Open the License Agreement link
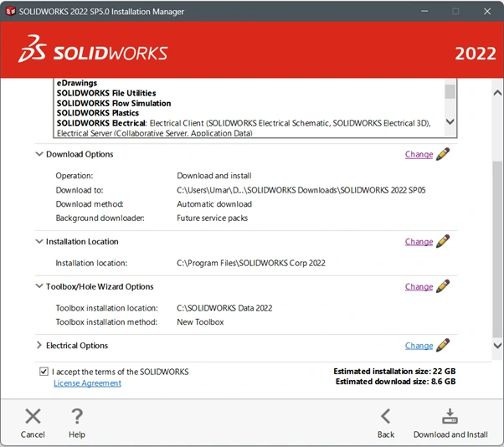 point(87,383)
